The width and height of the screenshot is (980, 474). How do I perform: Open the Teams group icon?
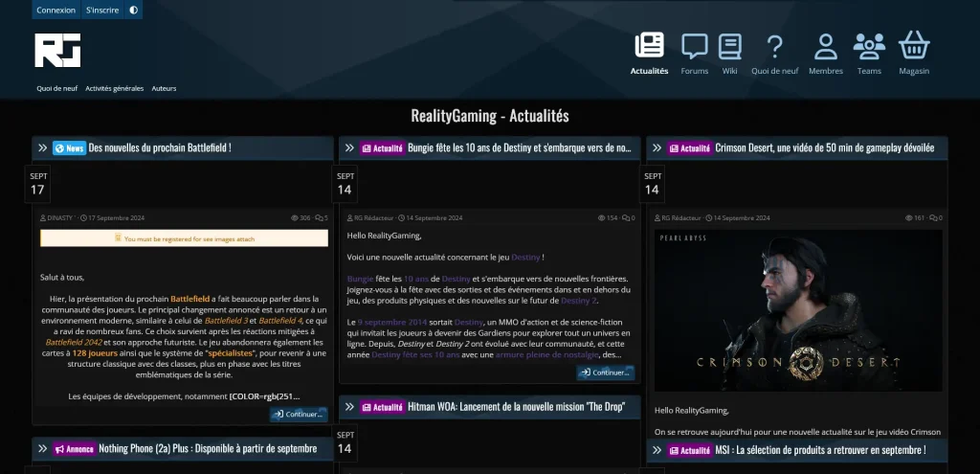click(x=869, y=46)
